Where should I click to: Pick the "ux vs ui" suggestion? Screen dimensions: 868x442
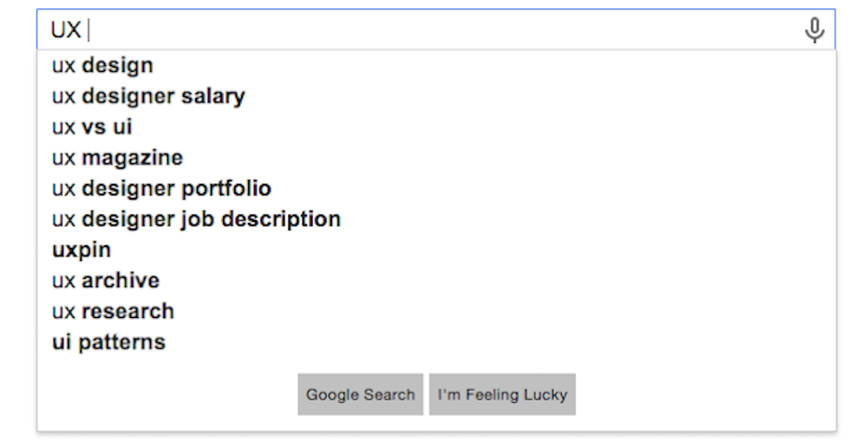(91, 127)
